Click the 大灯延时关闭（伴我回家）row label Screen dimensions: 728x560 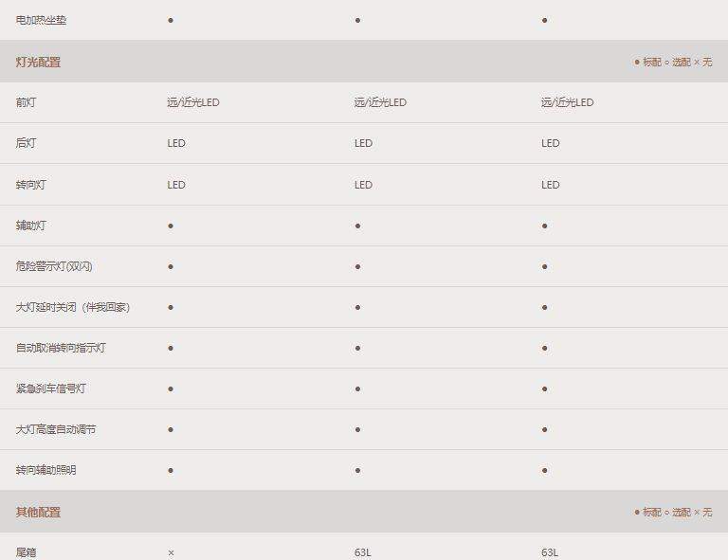(x=73, y=308)
